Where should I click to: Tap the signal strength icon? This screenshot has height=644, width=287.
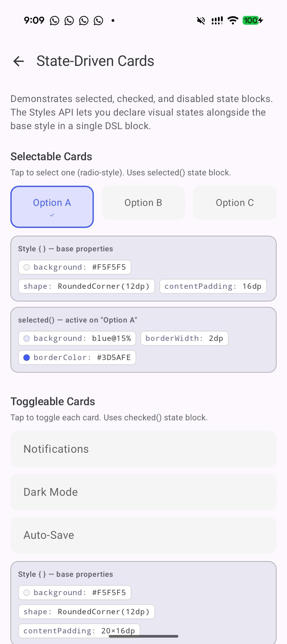(x=217, y=20)
